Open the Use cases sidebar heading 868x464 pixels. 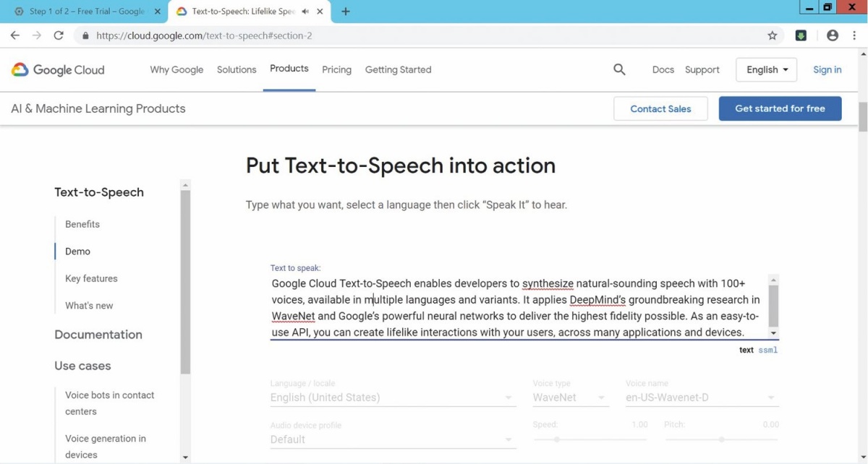click(82, 366)
